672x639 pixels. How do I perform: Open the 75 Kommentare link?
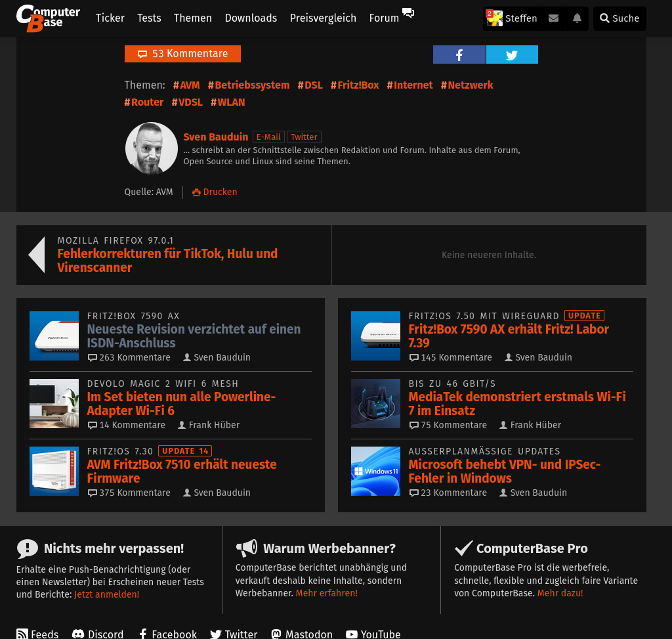coord(448,425)
